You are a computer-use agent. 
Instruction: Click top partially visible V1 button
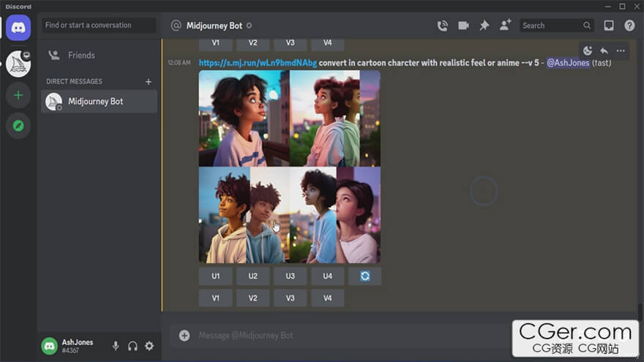[216, 45]
